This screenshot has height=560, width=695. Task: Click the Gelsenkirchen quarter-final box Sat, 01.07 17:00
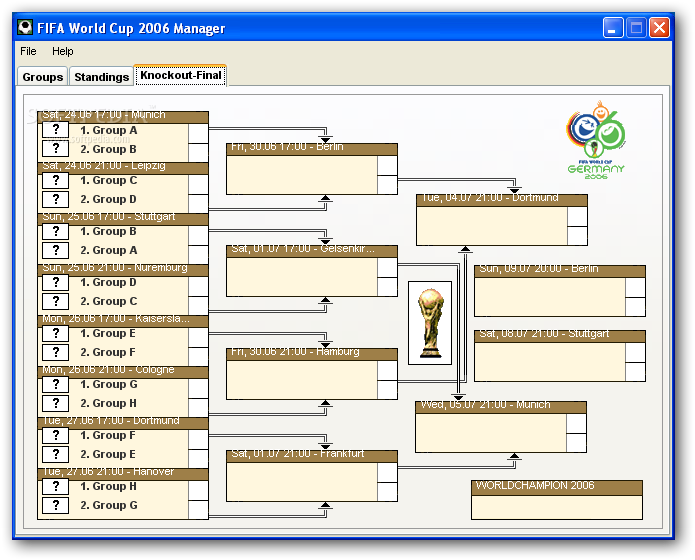coord(312,271)
